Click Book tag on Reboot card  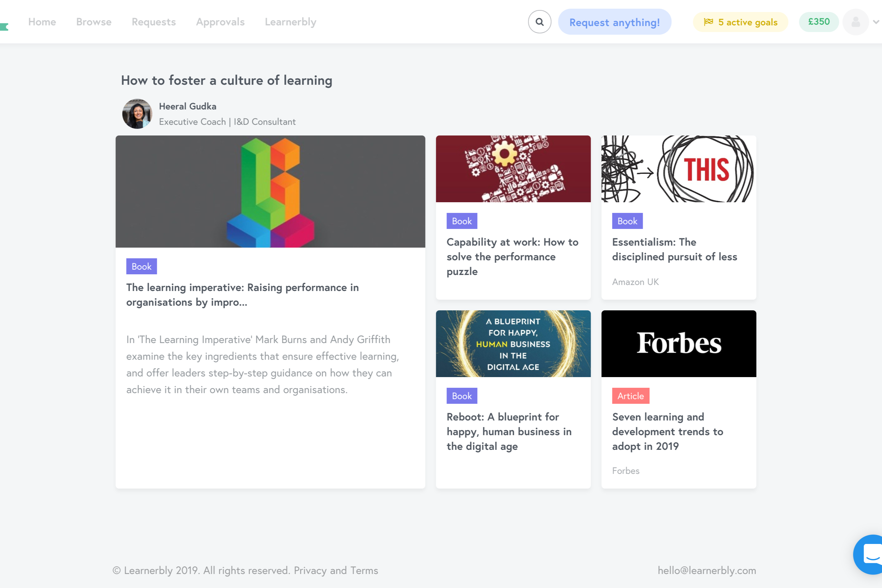462,396
